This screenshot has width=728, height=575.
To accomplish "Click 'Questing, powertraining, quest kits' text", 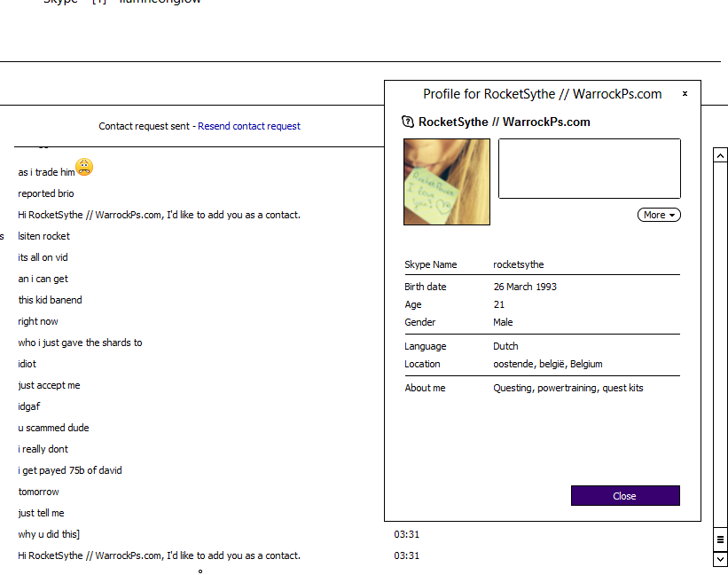I will click(568, 389).
